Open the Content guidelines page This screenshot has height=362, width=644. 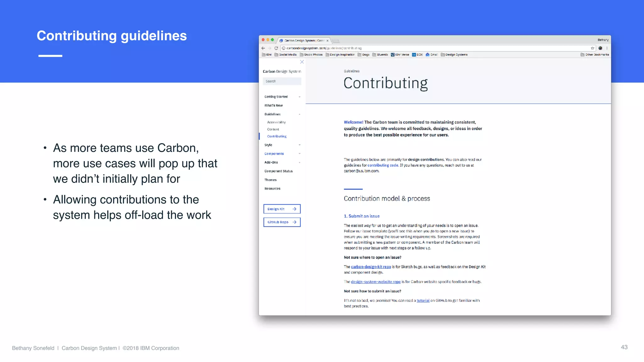(x=273, y=129)
